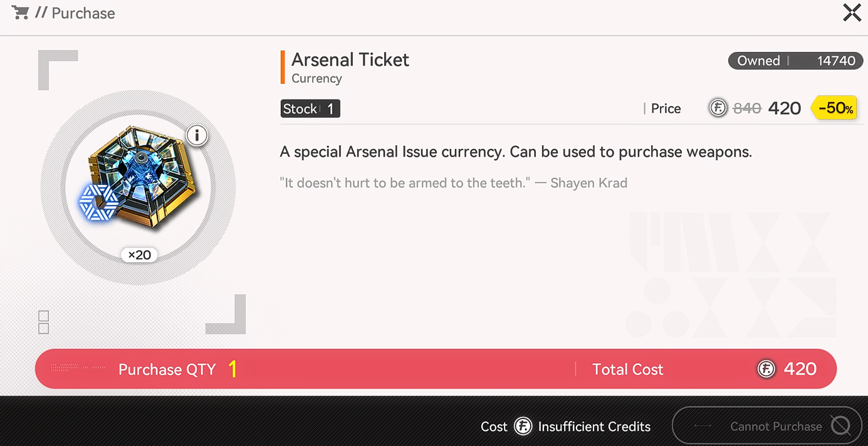Click the discounted price 420 beside Price
This screenshot has height=446, width=868.
784,108
